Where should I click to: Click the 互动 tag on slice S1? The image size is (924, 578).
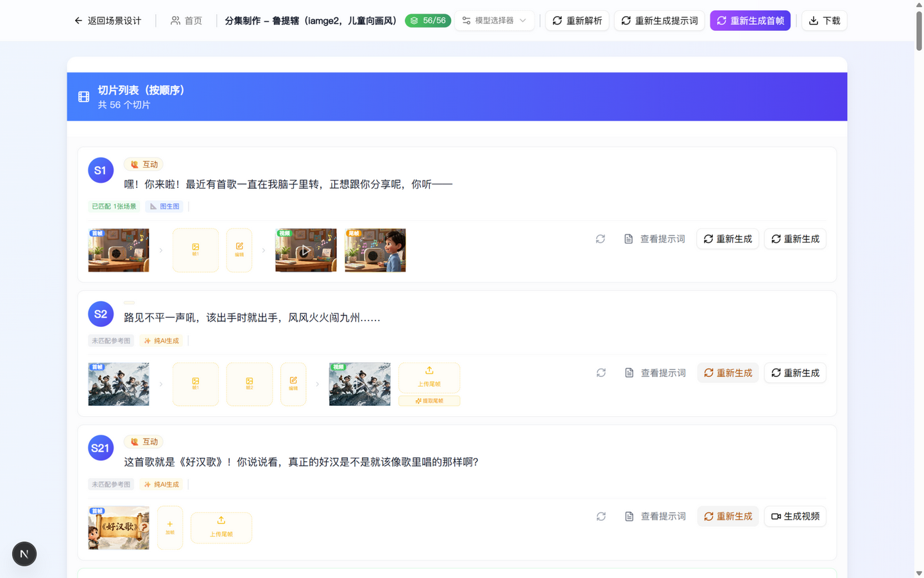point(144,164)
